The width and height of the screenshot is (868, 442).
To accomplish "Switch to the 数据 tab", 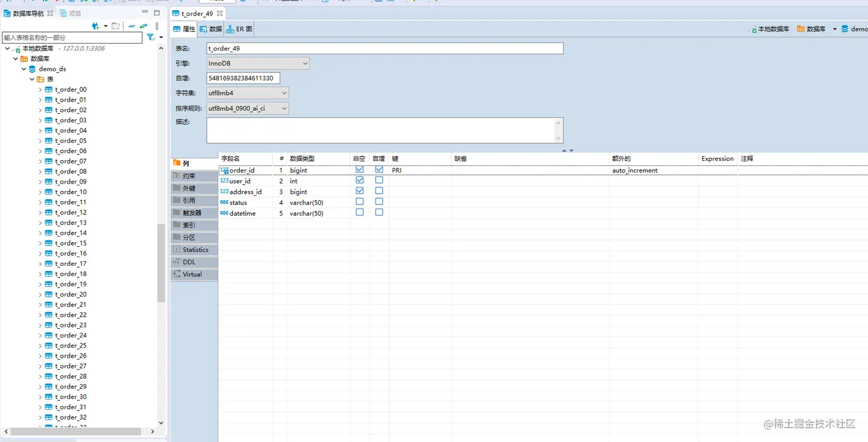I will point(211,29).
